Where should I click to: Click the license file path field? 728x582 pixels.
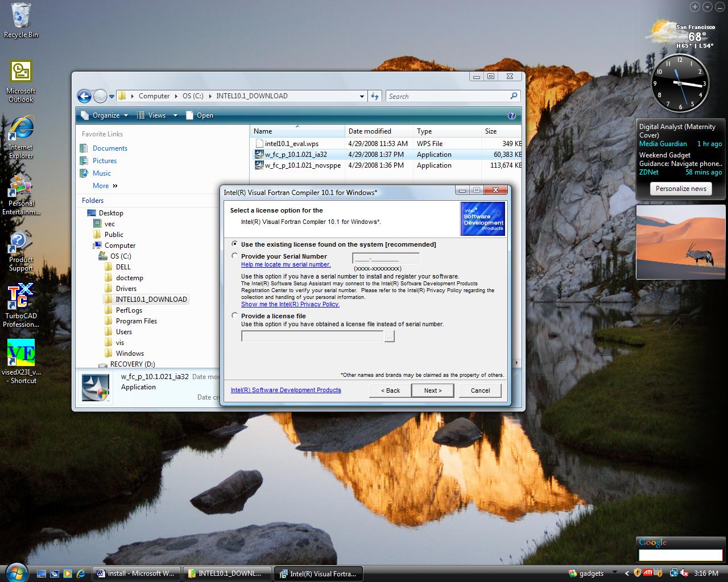(312, 336)
